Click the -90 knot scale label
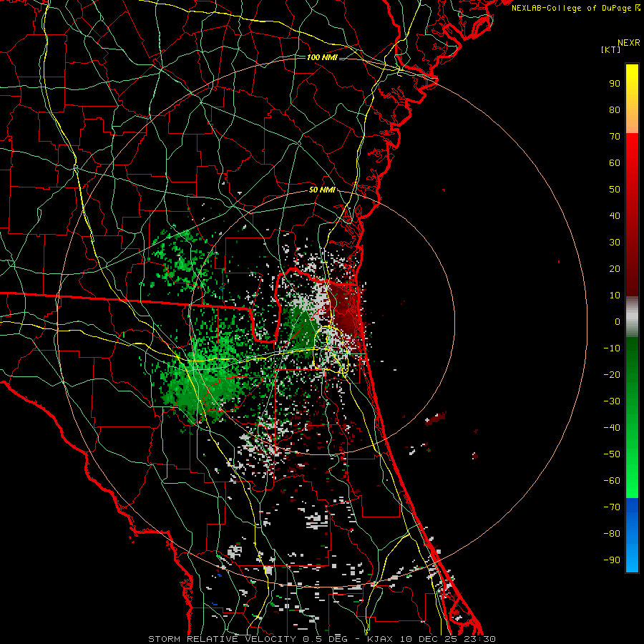The image size is (644, 644). click(612, 560)
